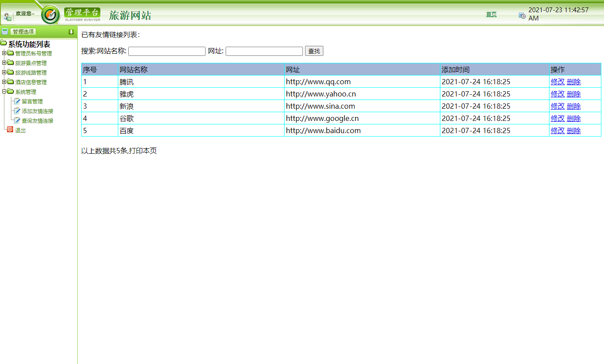This screenshot has height=364, width=604.
Task: Select the 系统管理 label in the tree
Action: (26, 92)
